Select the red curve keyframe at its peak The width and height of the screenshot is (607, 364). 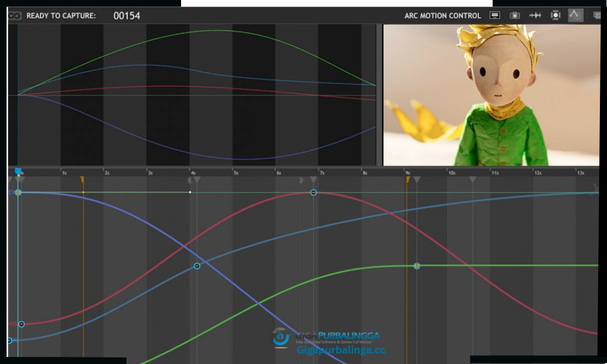pos(314,193)
